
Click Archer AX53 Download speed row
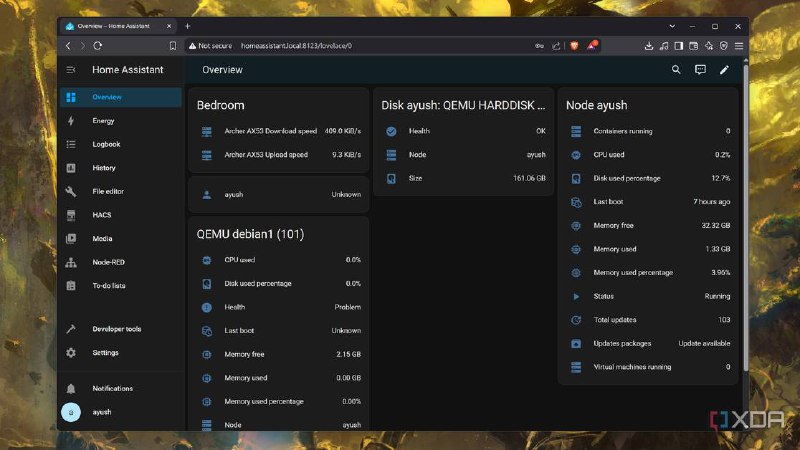pos(279,131)
